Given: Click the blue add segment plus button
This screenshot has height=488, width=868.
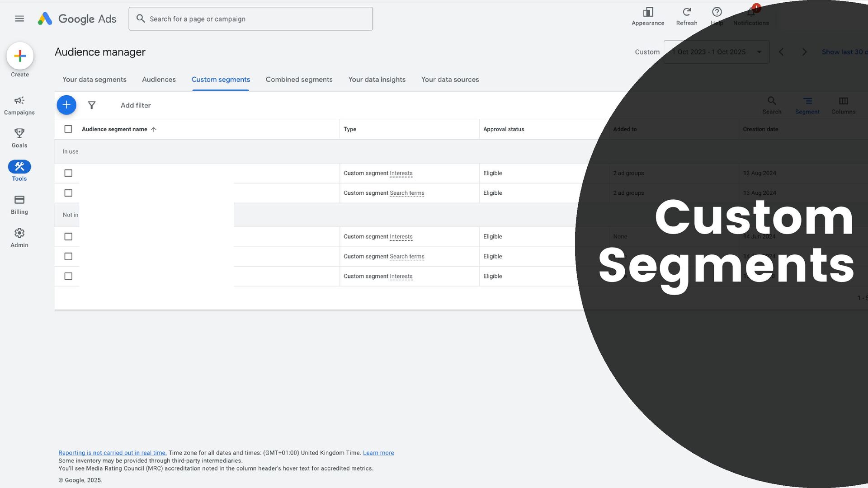Looking at the screenshot, I should [x=66, y=105].
